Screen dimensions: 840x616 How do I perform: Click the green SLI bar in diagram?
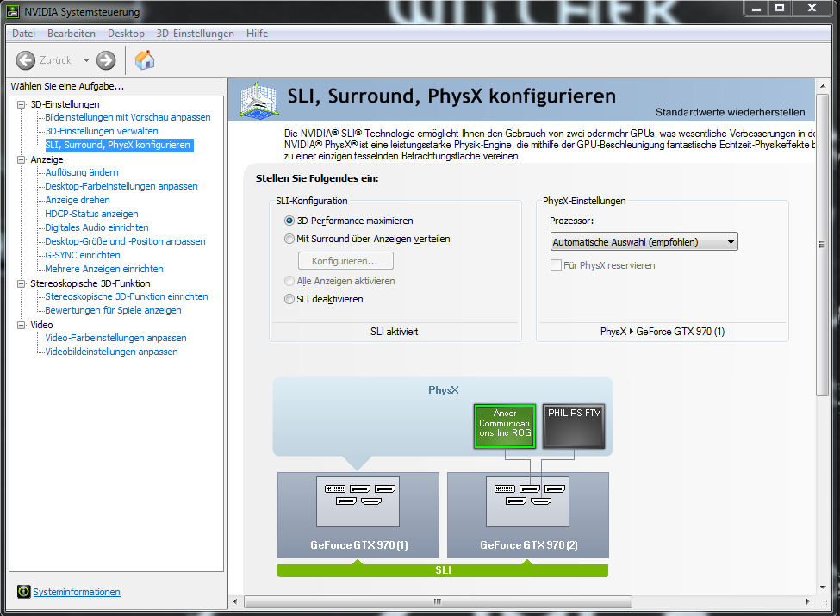(x=443, y=570)
